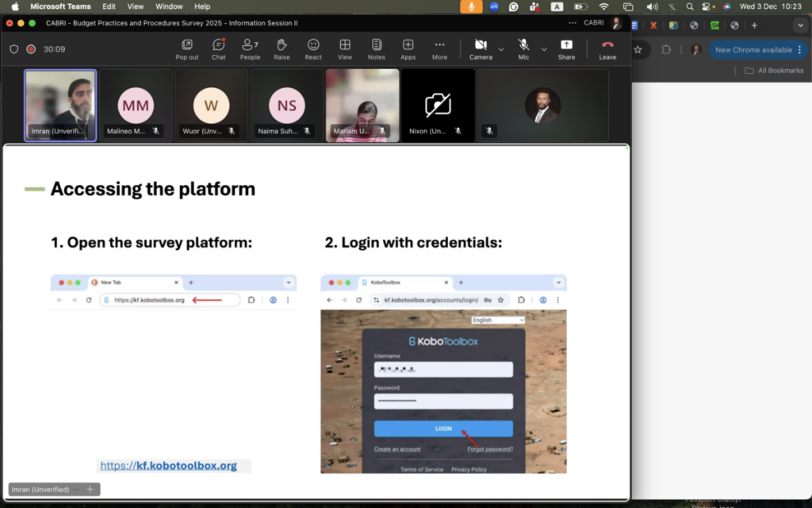Open All Bookmarks folder in Chrome
Viewport: 812px width, 508px height.
click(774, 71)
